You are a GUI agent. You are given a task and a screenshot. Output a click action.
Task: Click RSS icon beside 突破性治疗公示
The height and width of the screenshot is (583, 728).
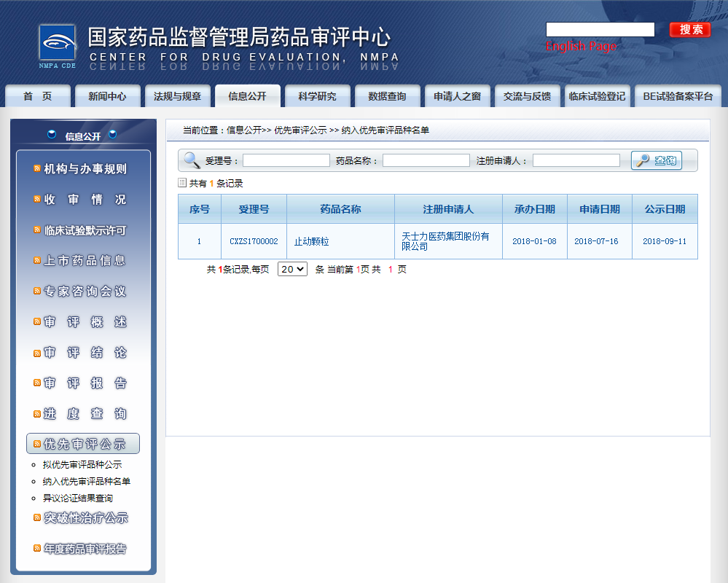(x=37, y=518)
